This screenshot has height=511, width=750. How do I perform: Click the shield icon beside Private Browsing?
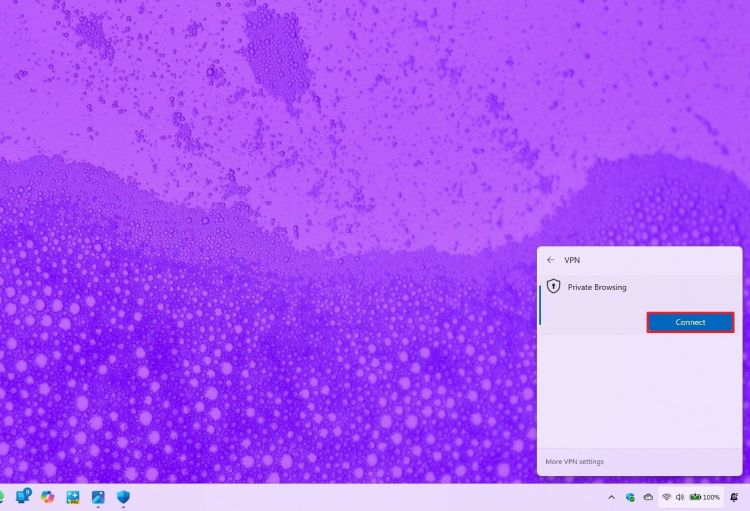553,287
